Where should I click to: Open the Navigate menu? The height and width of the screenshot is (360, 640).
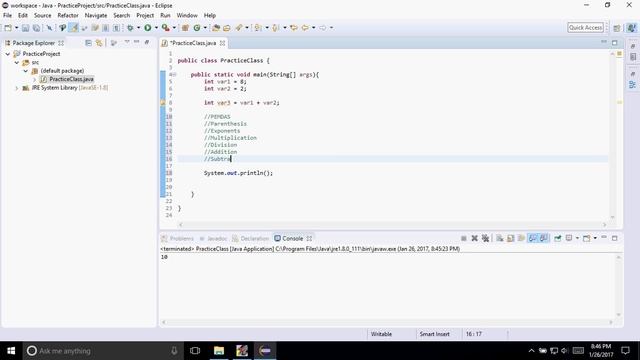[96, 16]
